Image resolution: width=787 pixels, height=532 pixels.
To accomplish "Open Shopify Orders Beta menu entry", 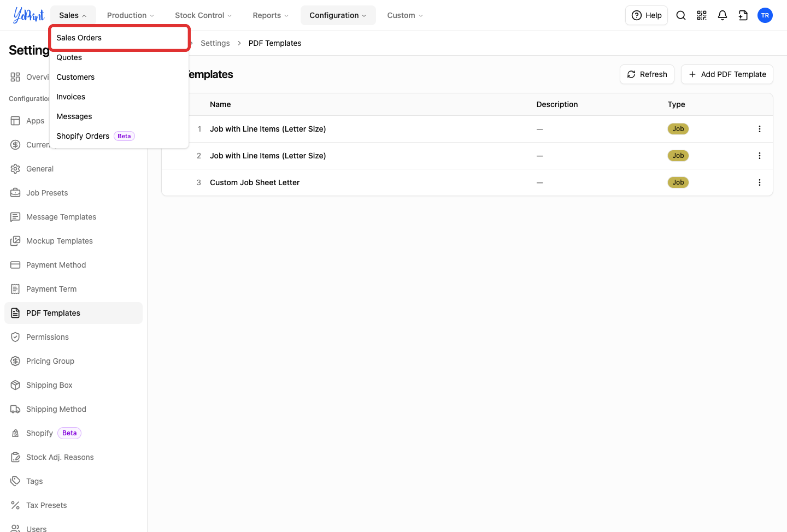I will (119, 136).
